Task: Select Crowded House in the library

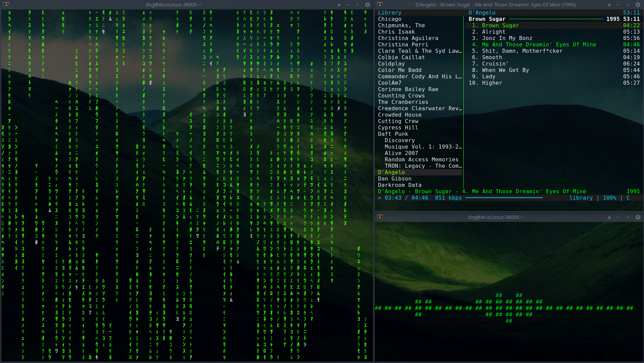Action: (x=400, y=115)
